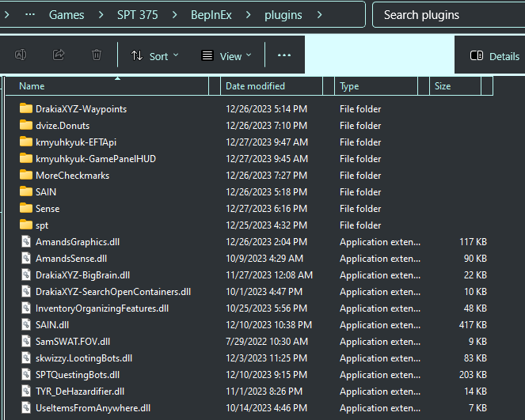This screenshot has width=525, height=420.
Task: Select the dvize.Donuts folder icon
Action: (26, 126)
